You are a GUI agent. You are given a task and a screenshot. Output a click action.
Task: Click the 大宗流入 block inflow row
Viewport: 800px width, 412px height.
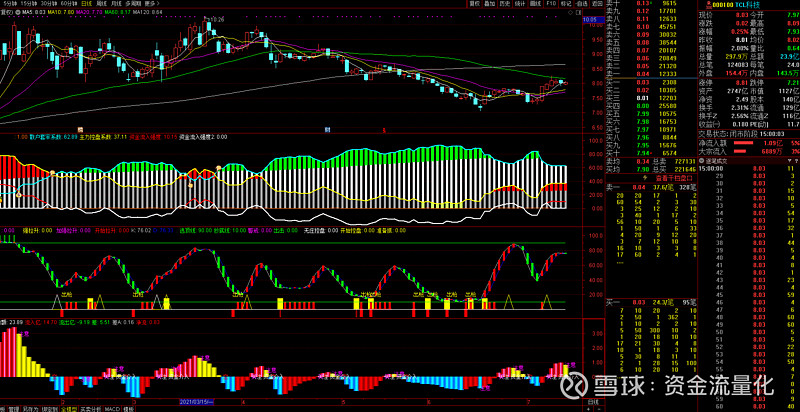pos(749,151)
